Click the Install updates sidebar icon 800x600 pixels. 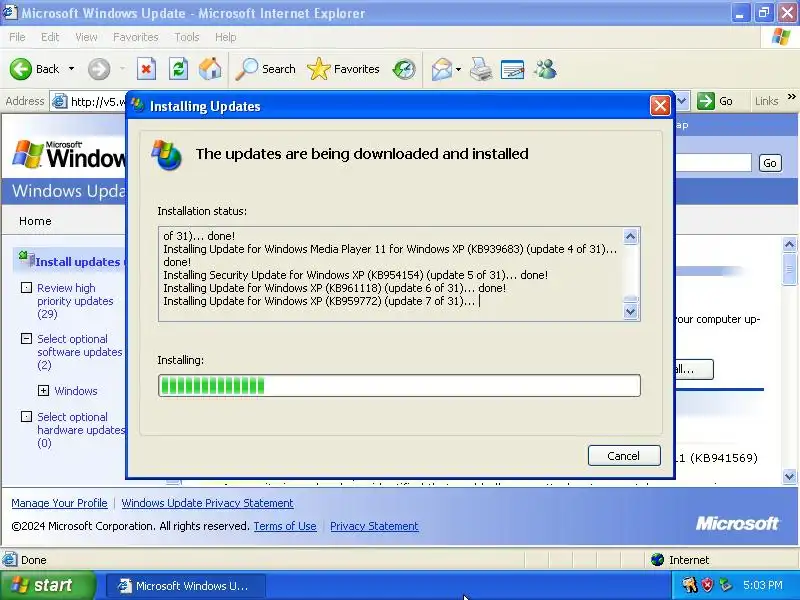click(26, 259)
